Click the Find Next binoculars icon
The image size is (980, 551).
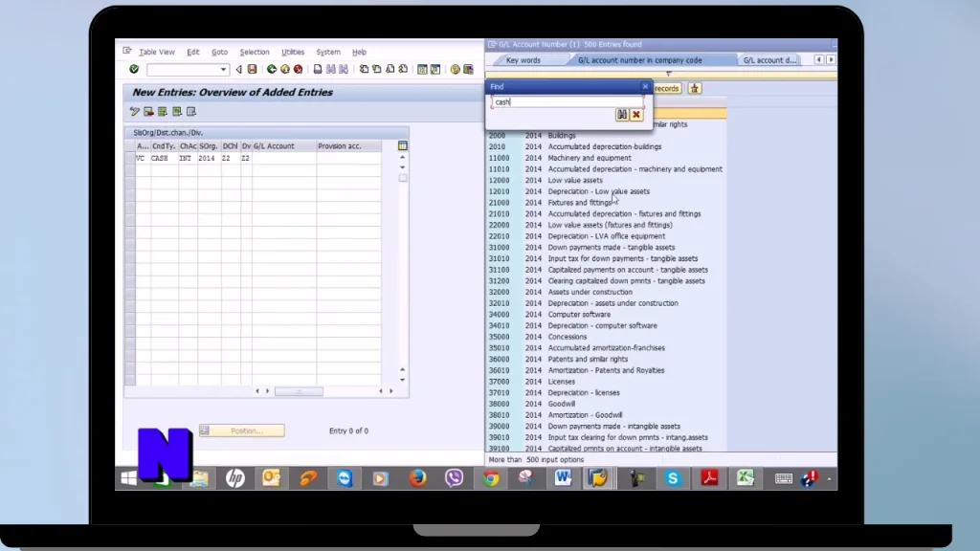344,69
